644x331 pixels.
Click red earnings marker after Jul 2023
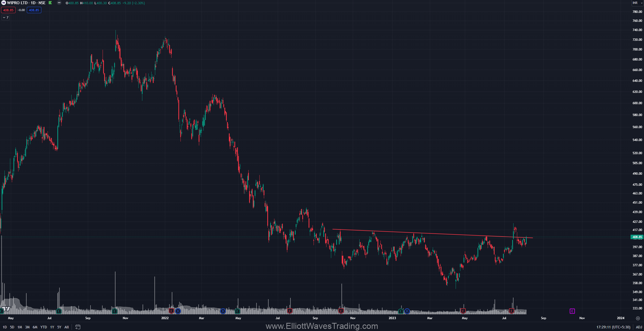click(x=512, y=311)
